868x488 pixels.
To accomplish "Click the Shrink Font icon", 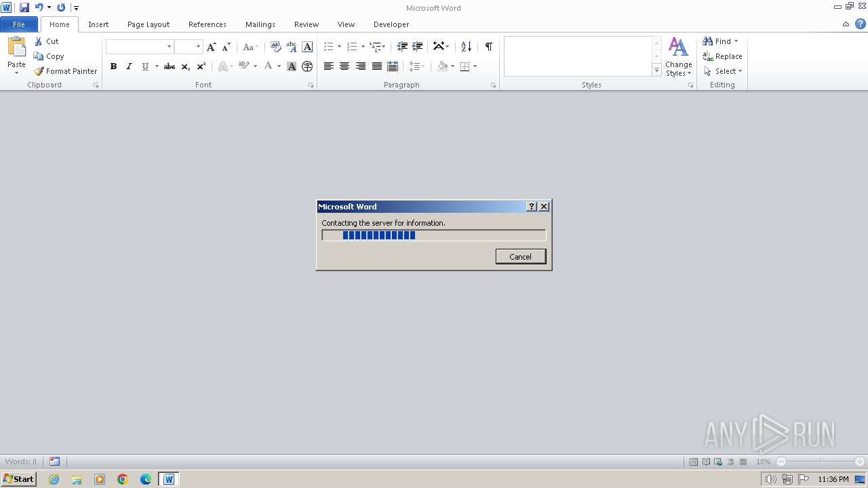I will click(x=226, y=47).
